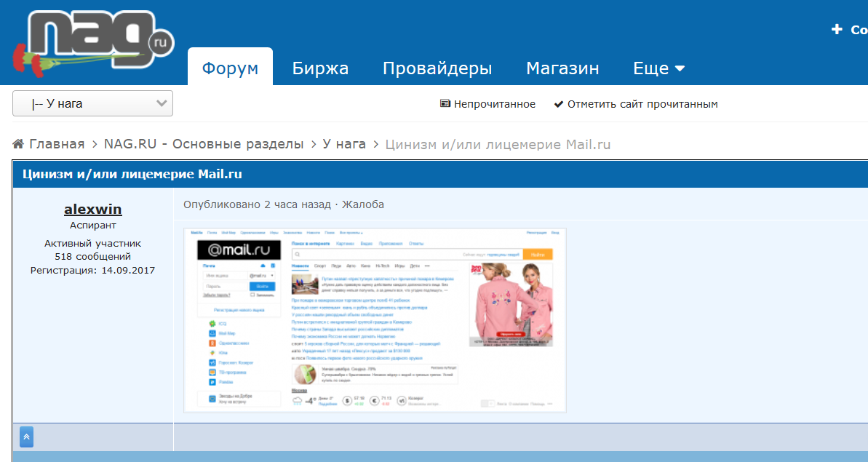Expand the Еще menu arrow
This screenshot has width=868, height=462.
(x=680, y=68)
